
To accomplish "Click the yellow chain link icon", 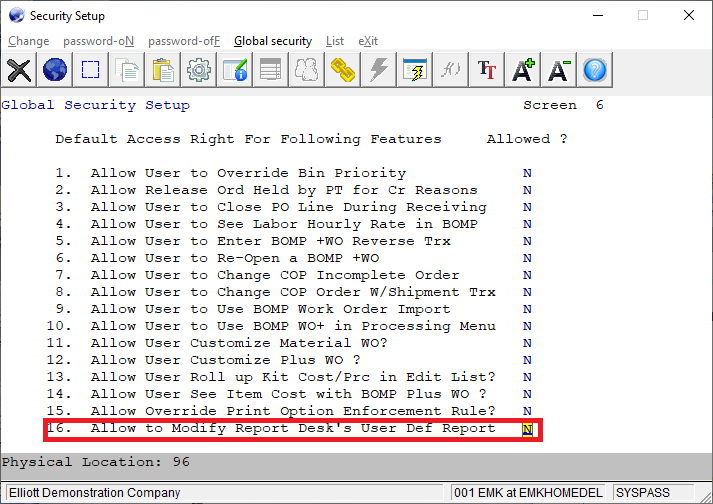I will click(343, 70).
